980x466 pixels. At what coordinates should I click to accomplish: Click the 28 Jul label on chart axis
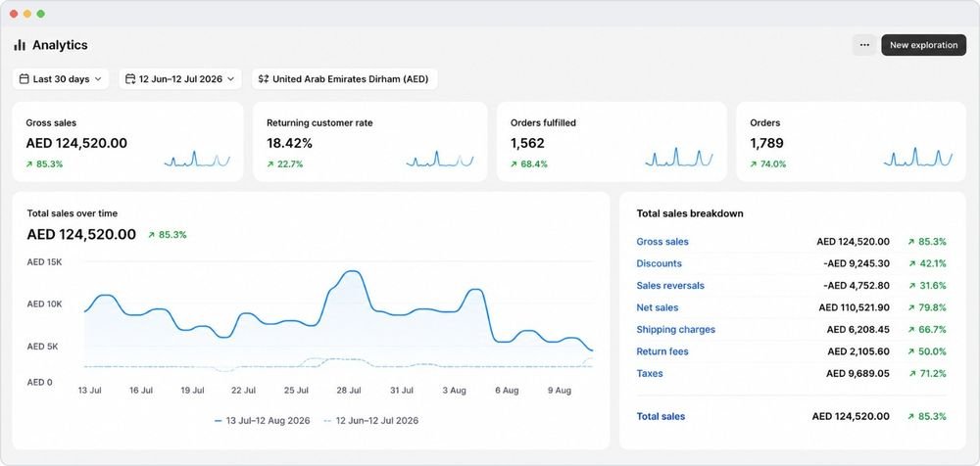tap(348, 391)
